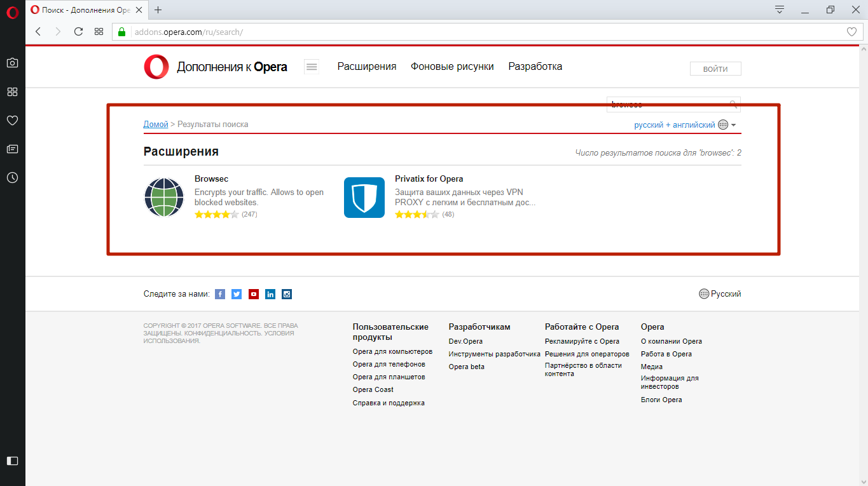The width and height of the screenshot is (868, 486).
Task: Expand the русский + английский language dropdown
Action: click(685, 125)
